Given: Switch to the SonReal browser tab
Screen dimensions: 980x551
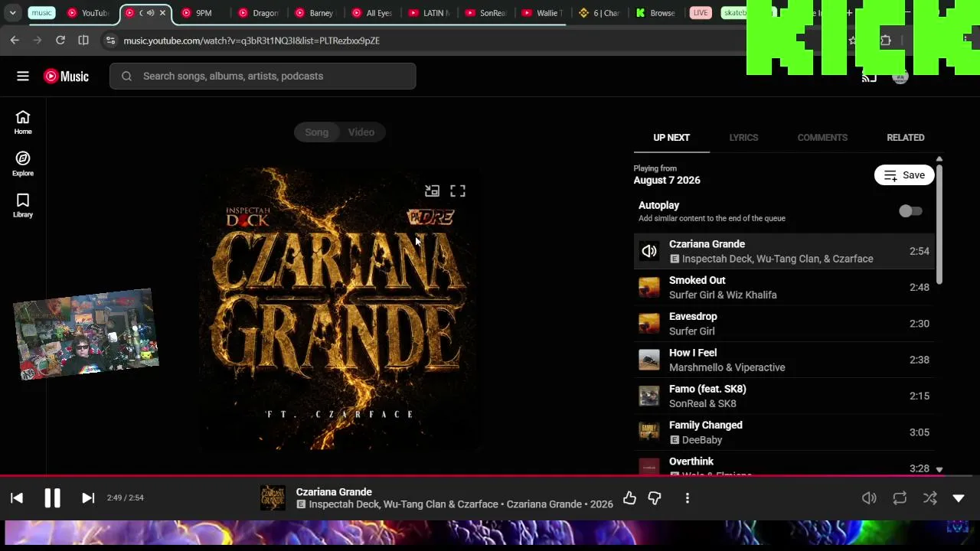Looking at the screenshot, I should pyautogui.click(x=487, y=13).
